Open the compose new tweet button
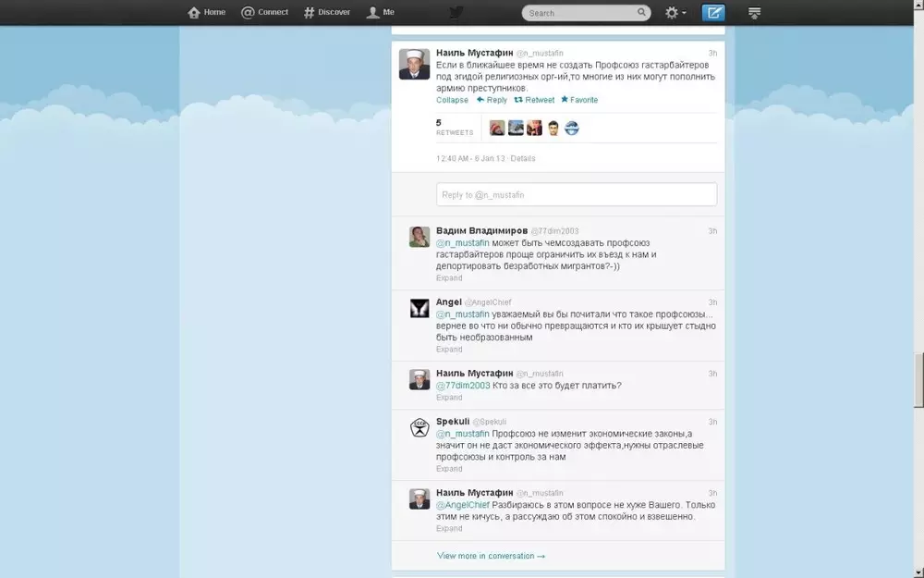 pyautogui.click(x=713, y=13)
